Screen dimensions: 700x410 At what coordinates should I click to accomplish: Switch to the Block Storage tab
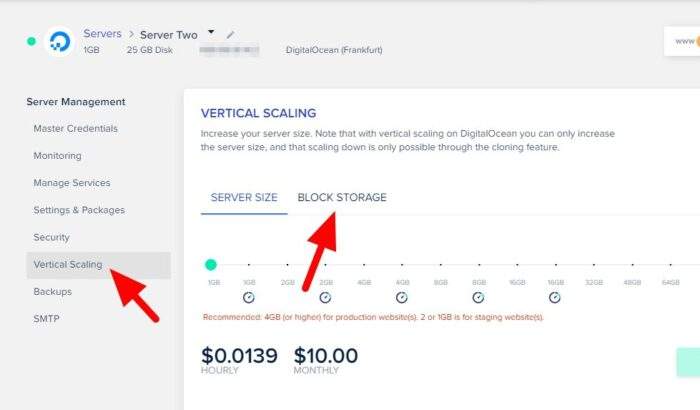pyautogui.click(x=342, y=197)
